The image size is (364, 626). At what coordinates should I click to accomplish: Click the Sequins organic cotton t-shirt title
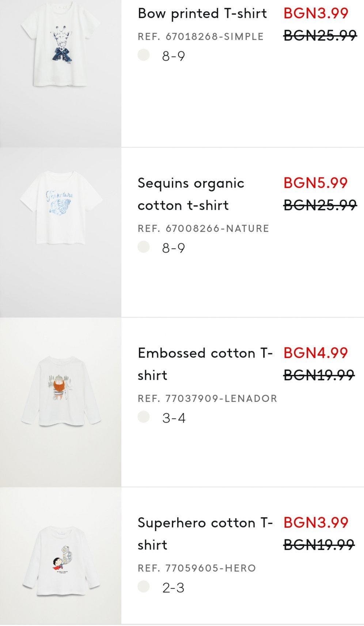[x=190, y=194]
